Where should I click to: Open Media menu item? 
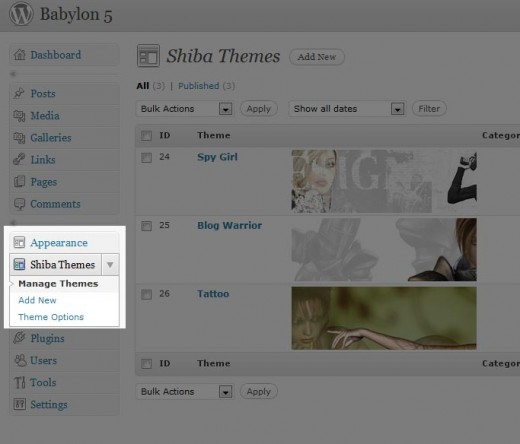click(45, 116)
